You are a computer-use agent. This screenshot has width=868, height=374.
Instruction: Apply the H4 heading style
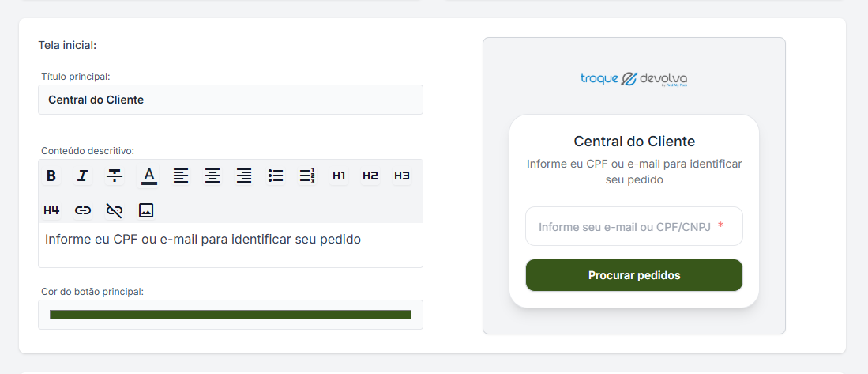point(51,210)
